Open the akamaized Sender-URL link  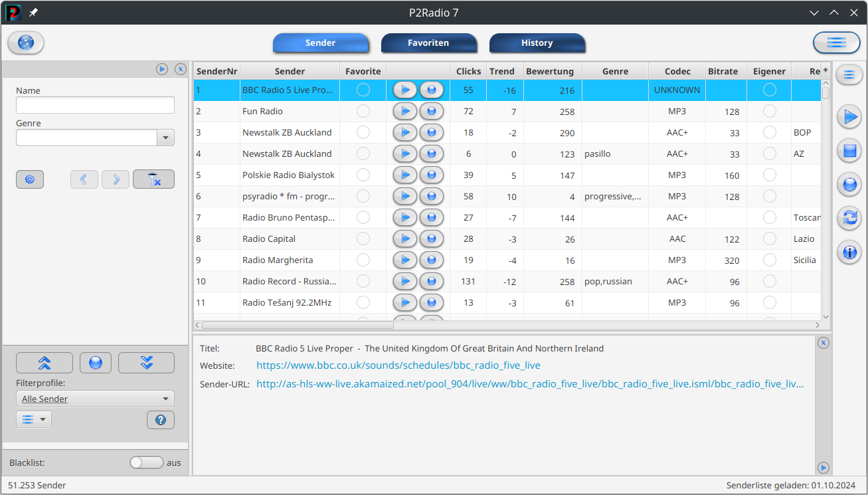click(530, 384)
